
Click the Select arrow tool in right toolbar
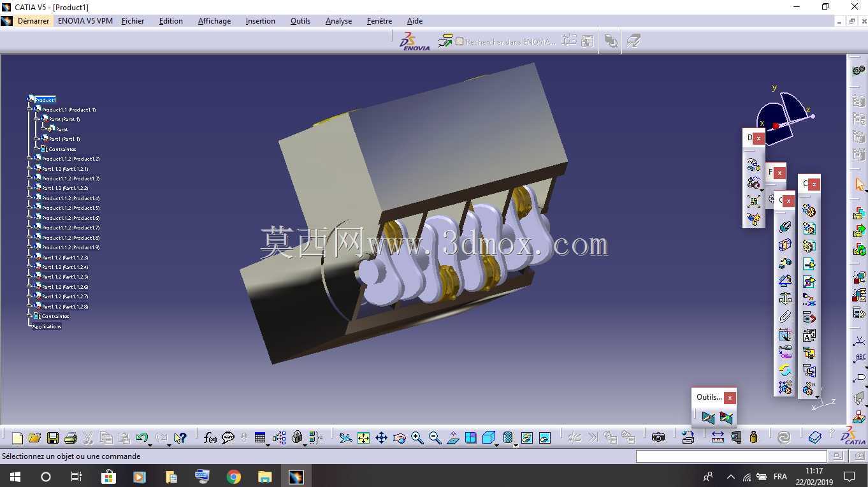click(x=859, y=185)
